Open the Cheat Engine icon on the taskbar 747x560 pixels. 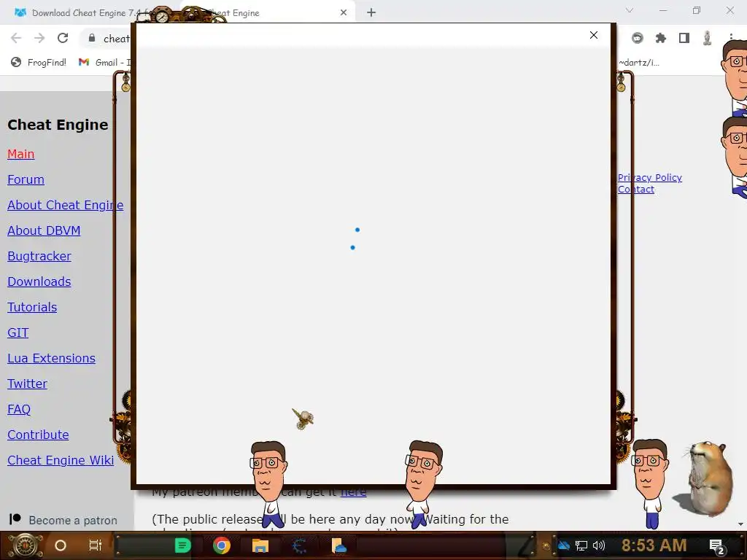click(x=299, y=545)
